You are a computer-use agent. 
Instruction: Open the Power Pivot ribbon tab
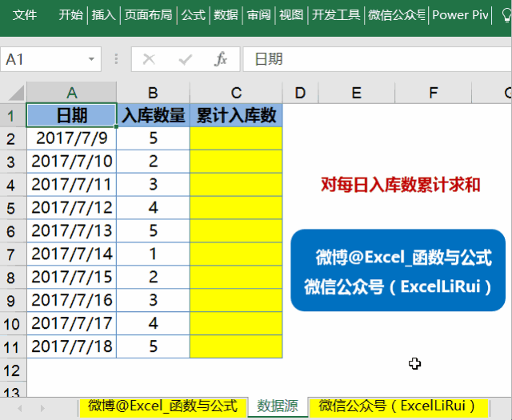(460, 15)
